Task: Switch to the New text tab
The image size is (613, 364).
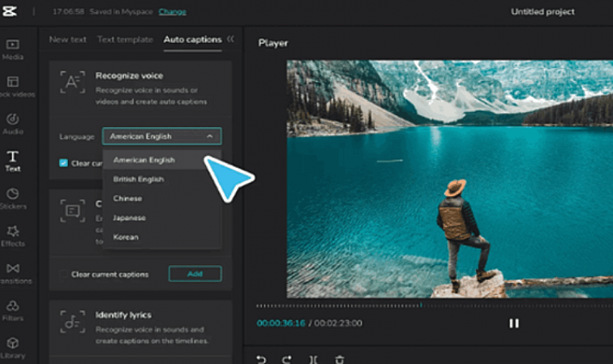Action: click(67, 39)
